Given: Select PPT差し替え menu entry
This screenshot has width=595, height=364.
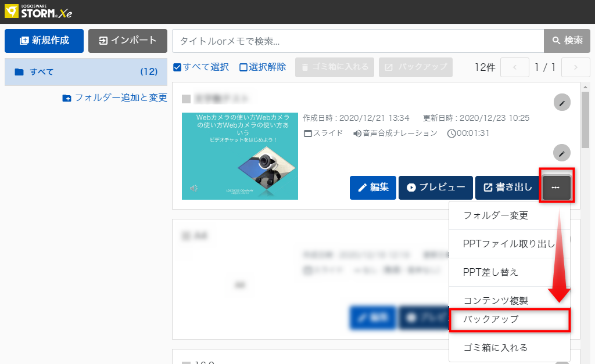Looking at the screenshot, I should click(490, 272).
